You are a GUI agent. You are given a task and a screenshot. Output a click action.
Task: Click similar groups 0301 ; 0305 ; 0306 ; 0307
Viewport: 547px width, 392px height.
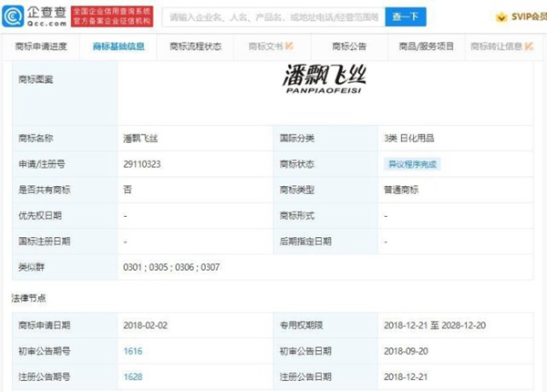coord(171,267)
